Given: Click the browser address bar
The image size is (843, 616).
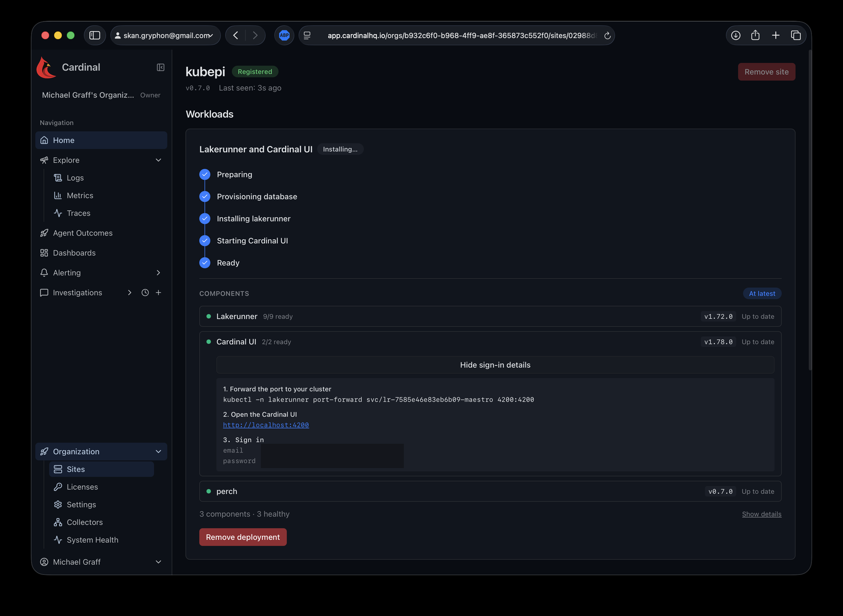Looking at the screenshot, I should (x=457, y=35).
